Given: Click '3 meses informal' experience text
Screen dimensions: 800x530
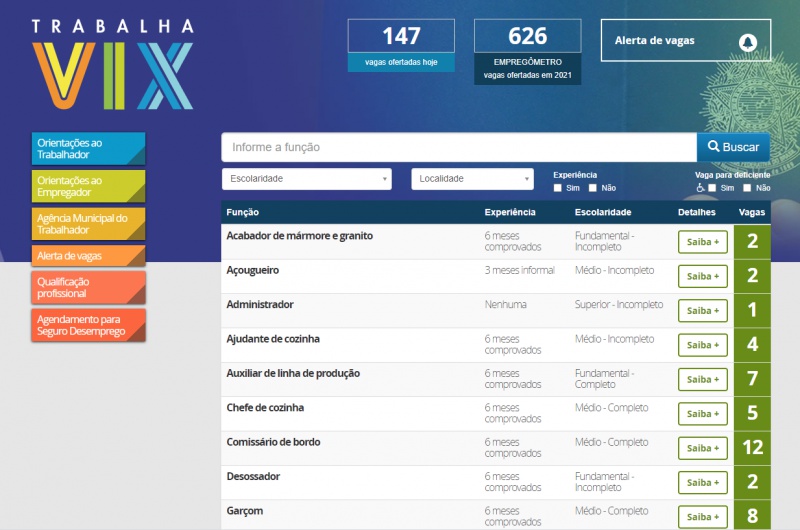Looking at the screenshot, I should coord(519,270).
